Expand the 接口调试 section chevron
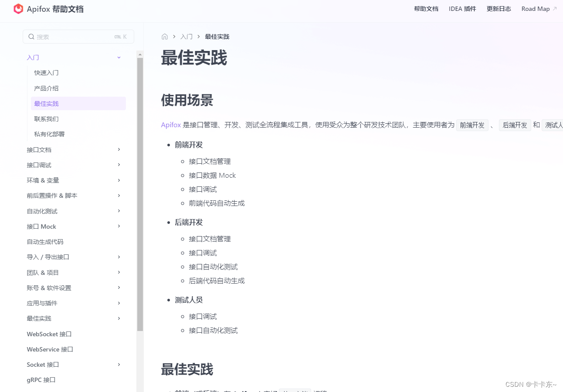The image size is (563, 392). pos(119,165)
